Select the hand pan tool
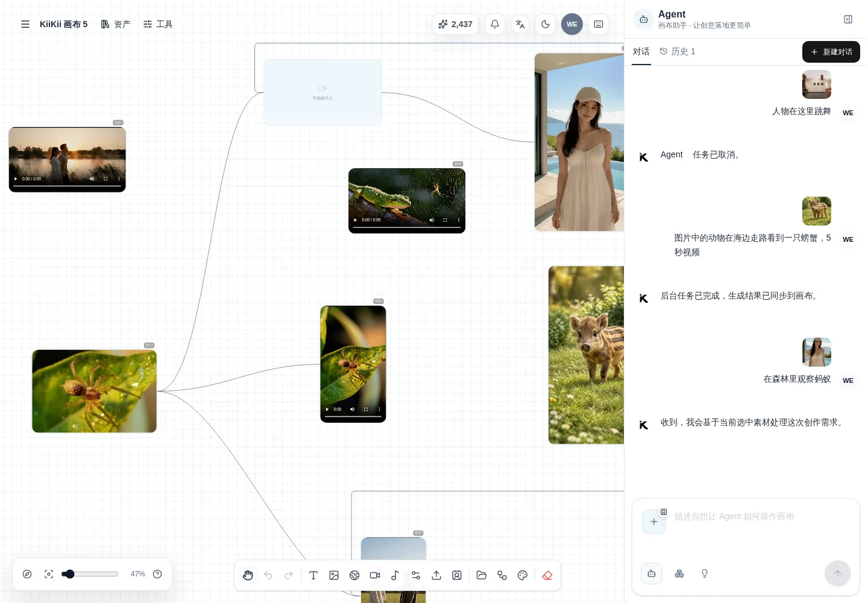Screen dimensions: 868x603 (248, 575)
